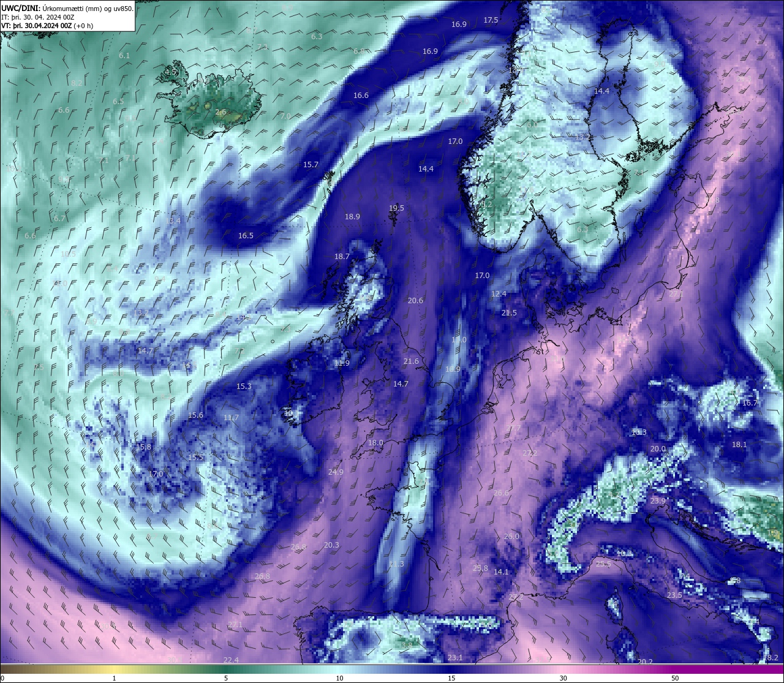This screenshot has width=784, height=683.
Task: Click the 24.9 value on the map
Action: tap(336, 472)
